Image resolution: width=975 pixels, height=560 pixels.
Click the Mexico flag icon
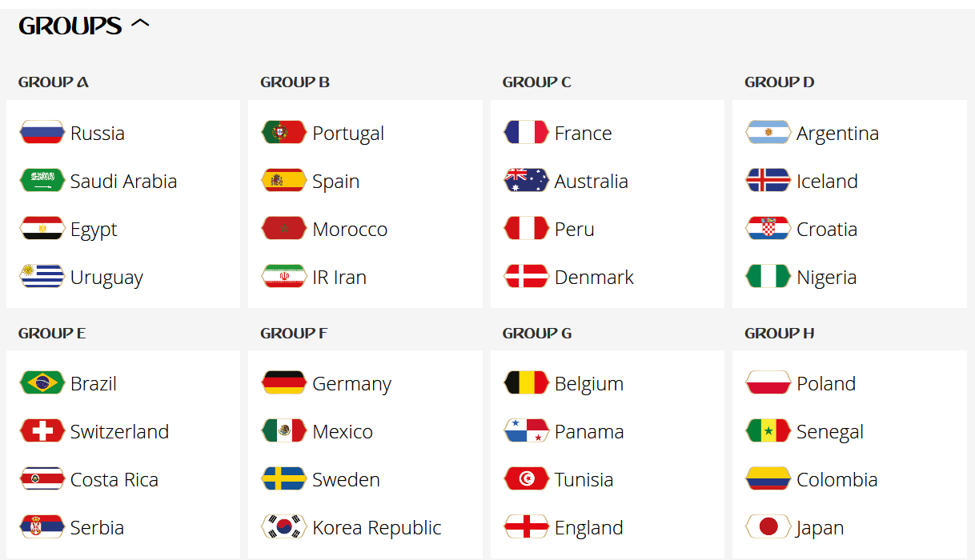coord(284,431)
